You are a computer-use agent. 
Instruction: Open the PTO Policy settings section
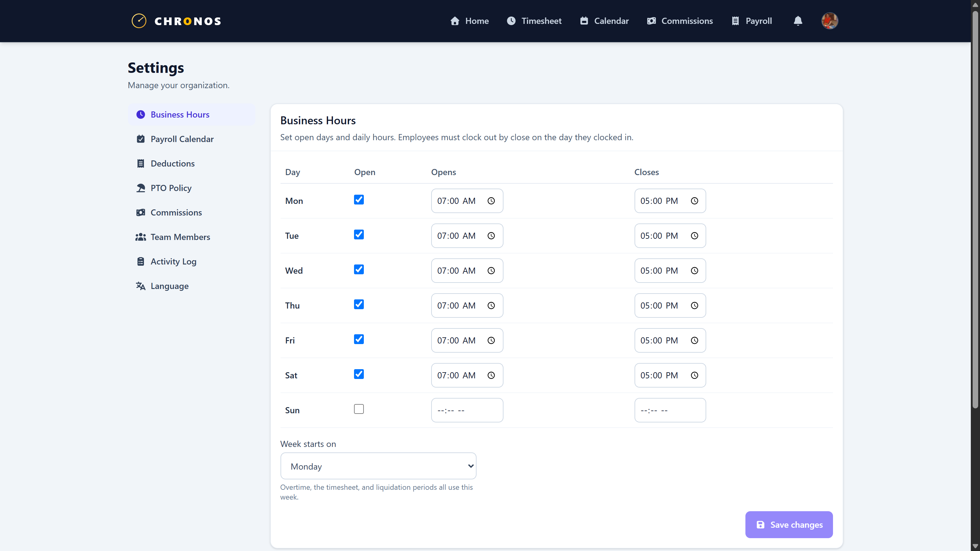tap(191, 188)
